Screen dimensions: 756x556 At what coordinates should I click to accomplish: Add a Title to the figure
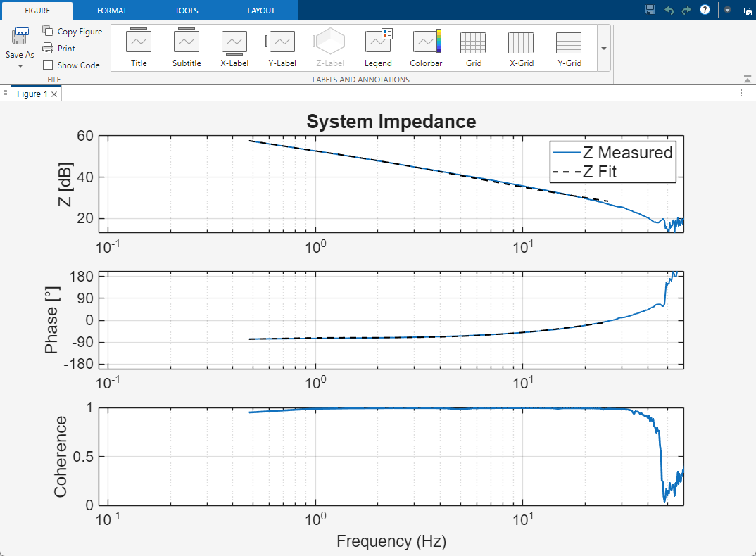click(139, 48)
